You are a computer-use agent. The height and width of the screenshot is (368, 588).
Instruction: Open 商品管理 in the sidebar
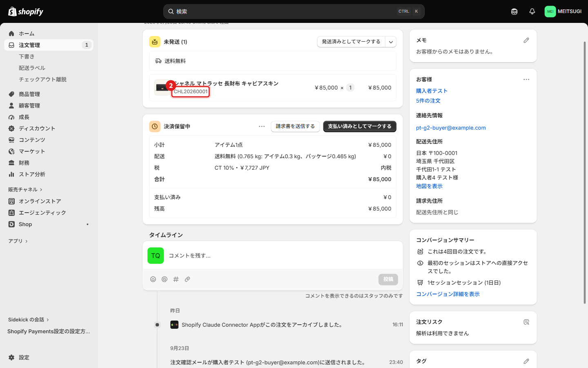(x=49, y=94)
